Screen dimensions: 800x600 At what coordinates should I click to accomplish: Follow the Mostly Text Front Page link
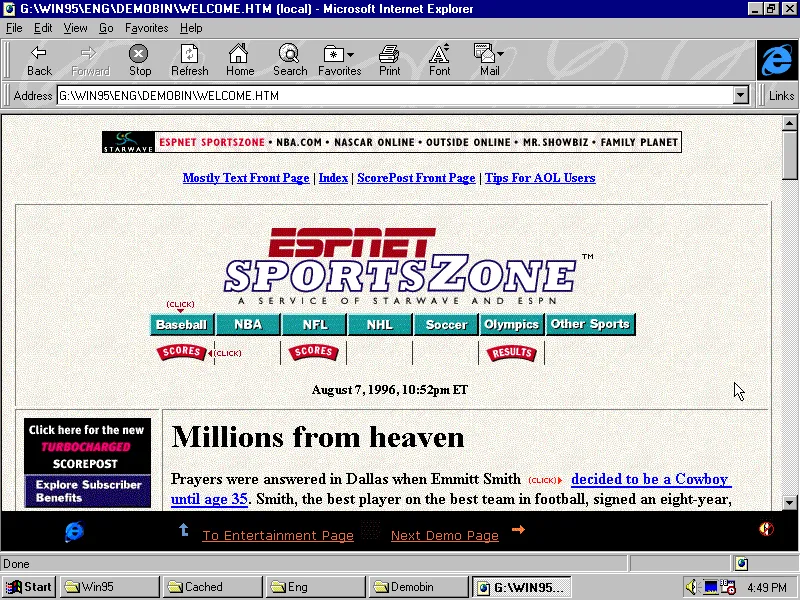click(x=245, y=177)
